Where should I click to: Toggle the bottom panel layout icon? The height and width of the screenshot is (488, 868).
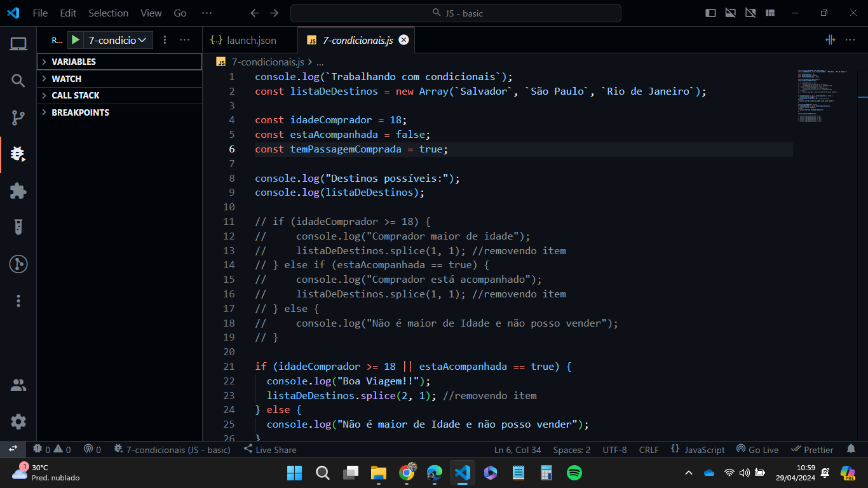731,13
